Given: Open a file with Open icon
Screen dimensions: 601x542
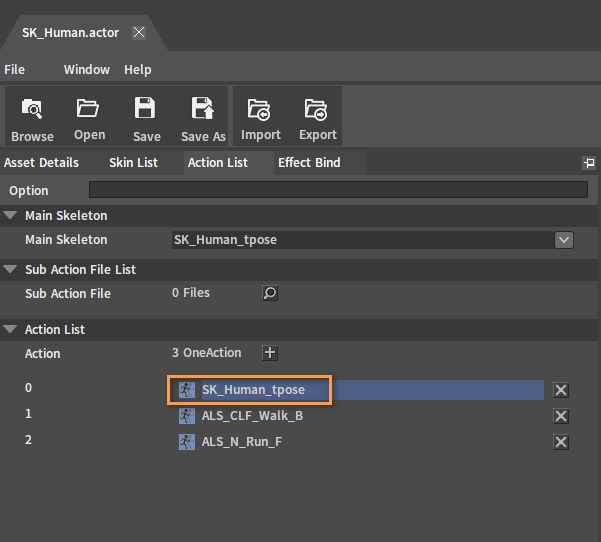Looking at the screenshot, I should [88, 108].
